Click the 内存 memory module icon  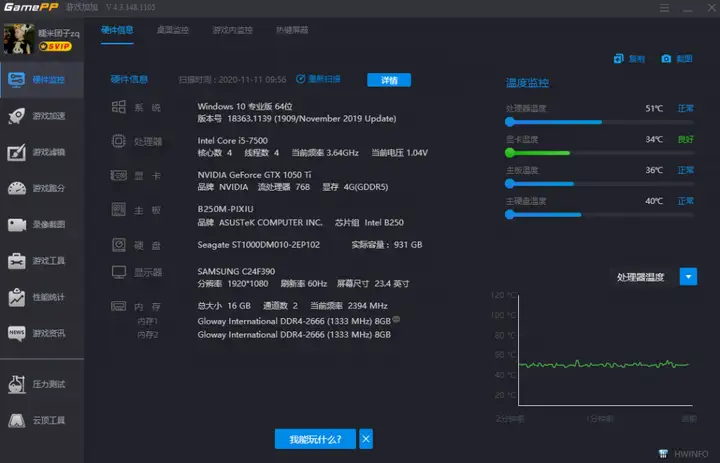point(118,306)
